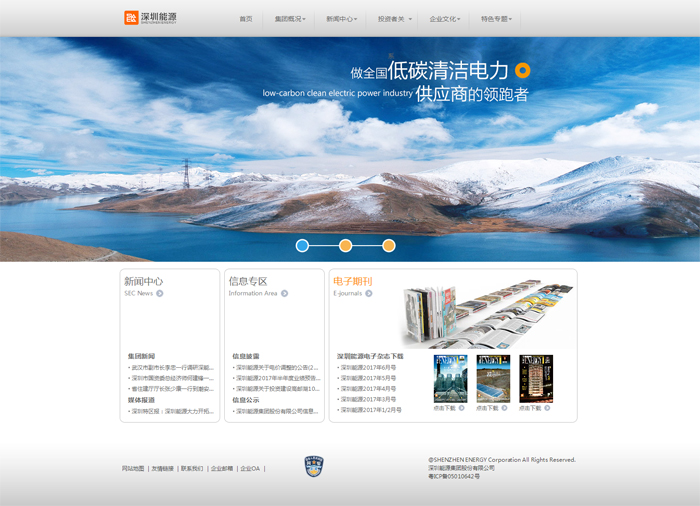Click download arrow under first magazine cover
This screenshot has width=700, height=506.
pyautogui.click(x=461, y=408)
